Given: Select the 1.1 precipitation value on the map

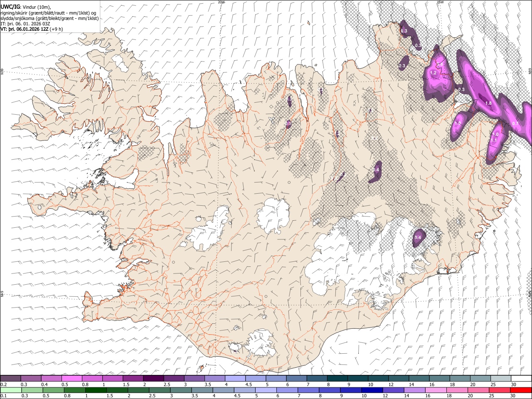Looking at the screenshot, I should [494, 140].
